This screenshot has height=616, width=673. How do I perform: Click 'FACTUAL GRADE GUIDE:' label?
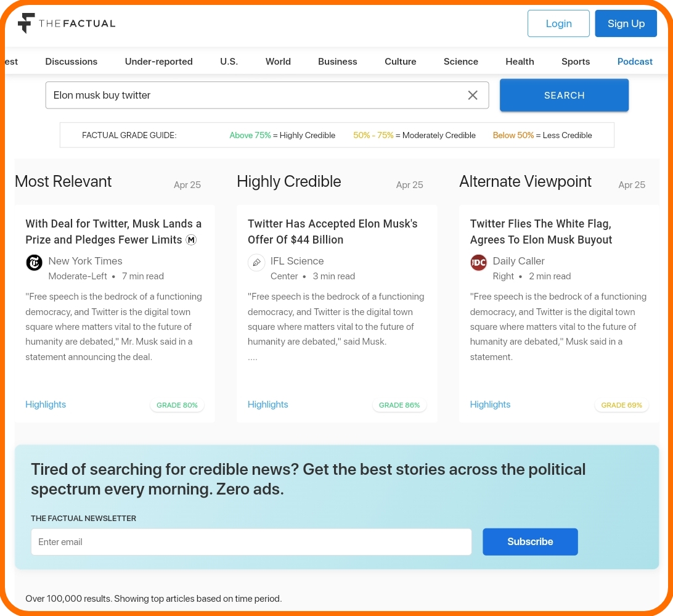tap(129, 135)
